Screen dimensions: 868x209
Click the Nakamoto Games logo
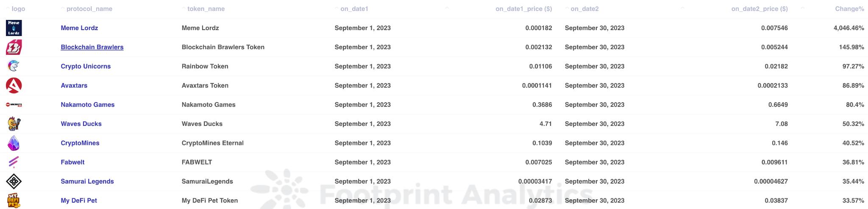[14, 105]
